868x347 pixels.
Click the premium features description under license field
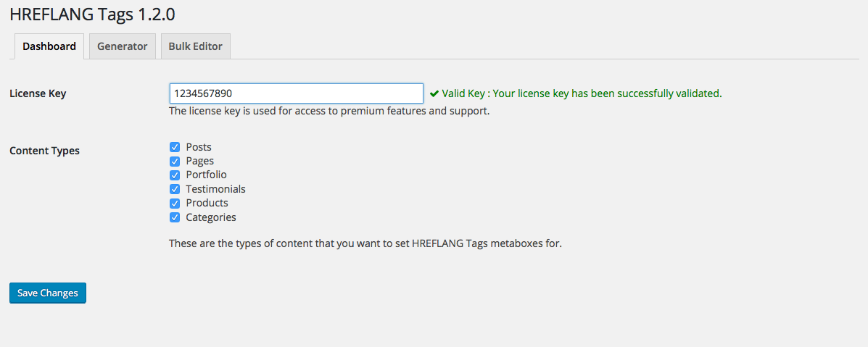[x=329, y=112]
